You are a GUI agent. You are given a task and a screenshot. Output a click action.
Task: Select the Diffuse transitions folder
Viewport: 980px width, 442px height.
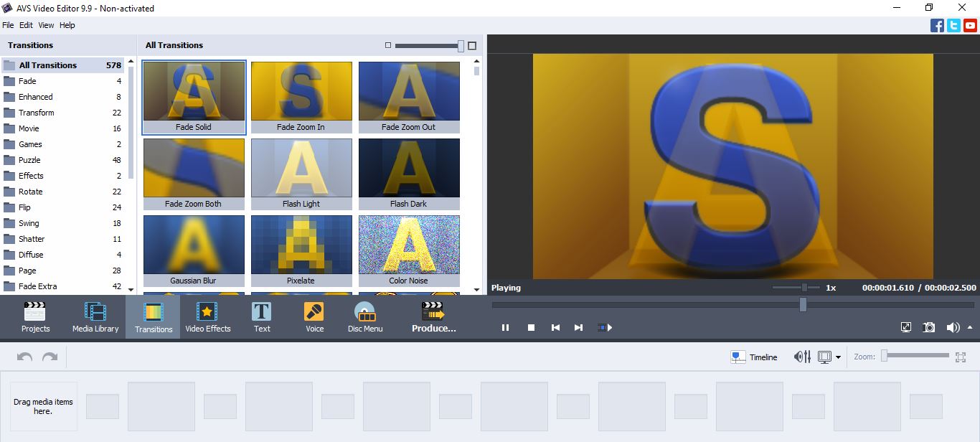click(x=62, y=255)
